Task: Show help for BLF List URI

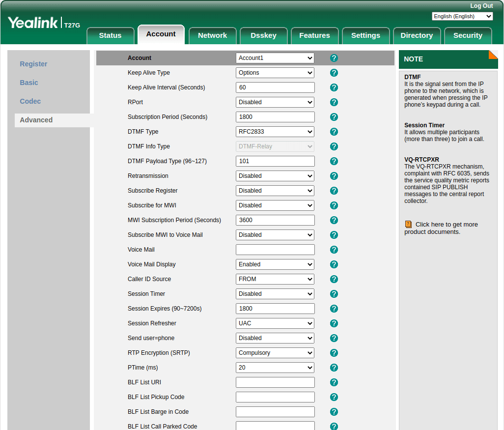Action: tap(334, 382)
